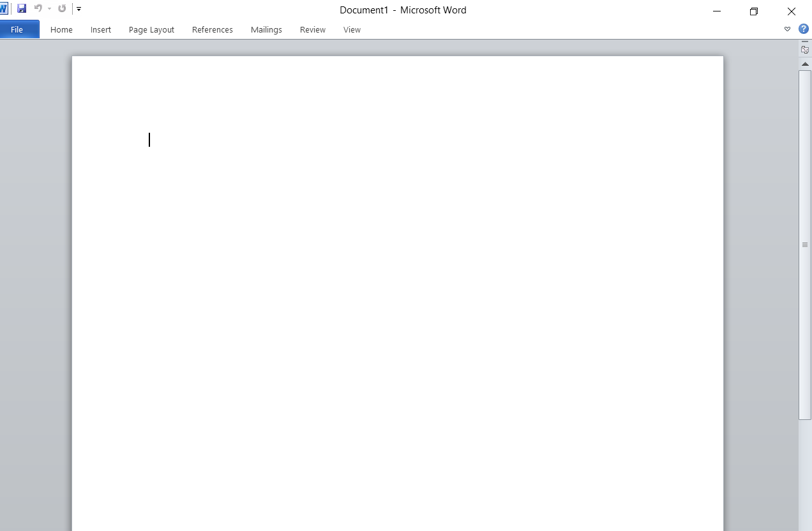
Task: Open the Undo history dropdown arrow
Action: pyautogui.click(x=49, y=9)
